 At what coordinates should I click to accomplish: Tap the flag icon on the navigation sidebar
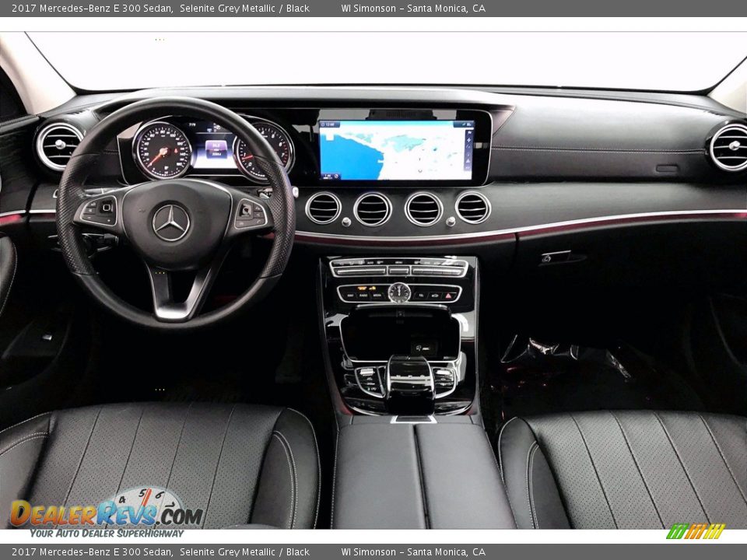(x=468, y=133)
